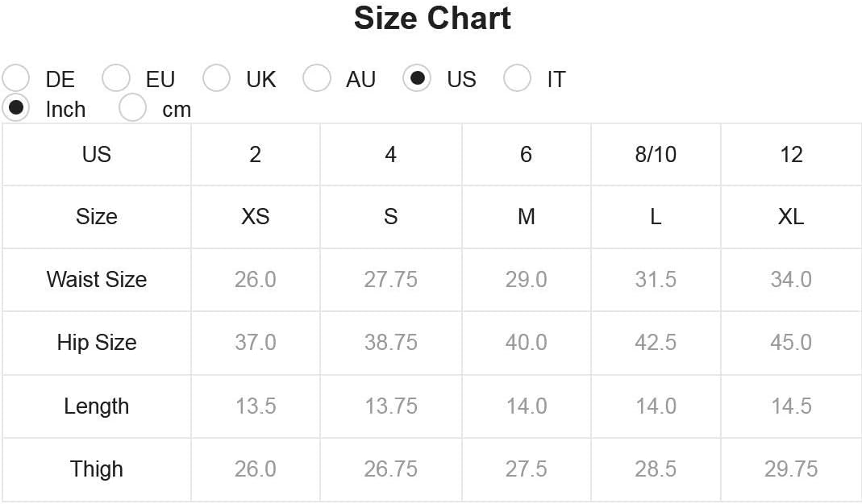Click the Size Chart heading
Viewport: 862px width, 504px height.
click(x=432, y=18)
